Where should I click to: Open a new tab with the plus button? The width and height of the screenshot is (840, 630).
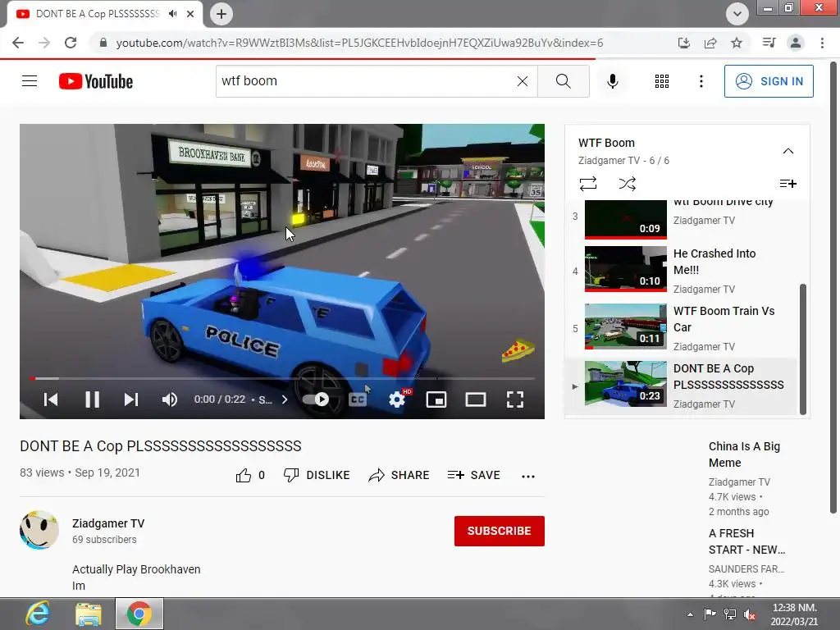point(221,14)
